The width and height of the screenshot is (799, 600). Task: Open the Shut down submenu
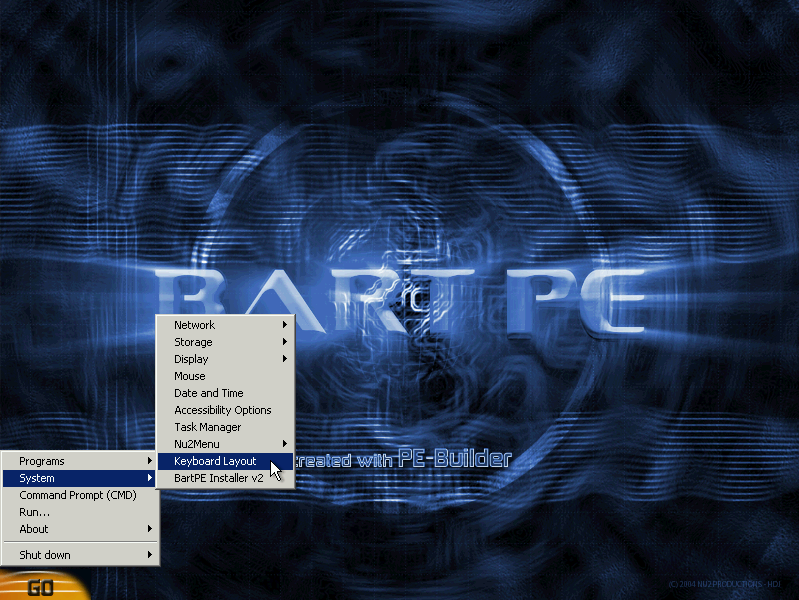[x=80, y=555]
